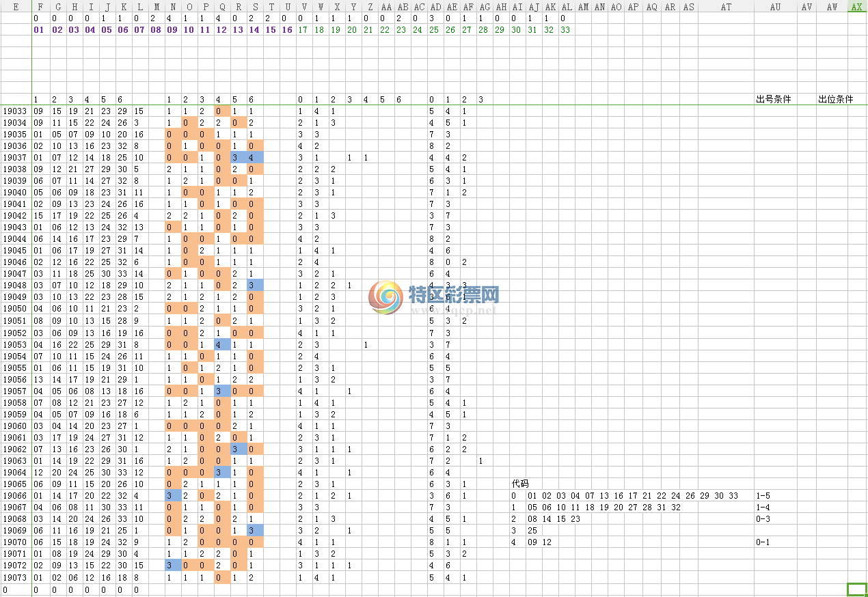Select the 代码 label cell
Viewport: 868px width, 597px height.
[x=520, y=484]
